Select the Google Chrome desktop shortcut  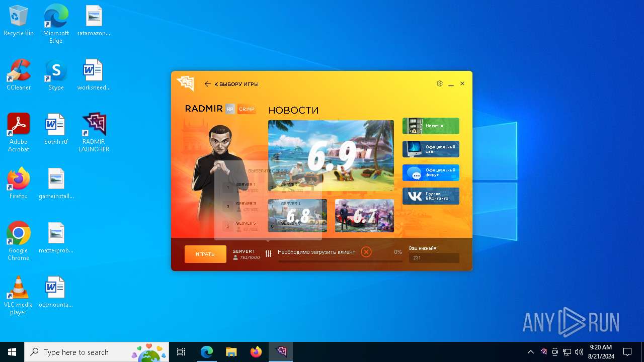[x=19, y=241]
